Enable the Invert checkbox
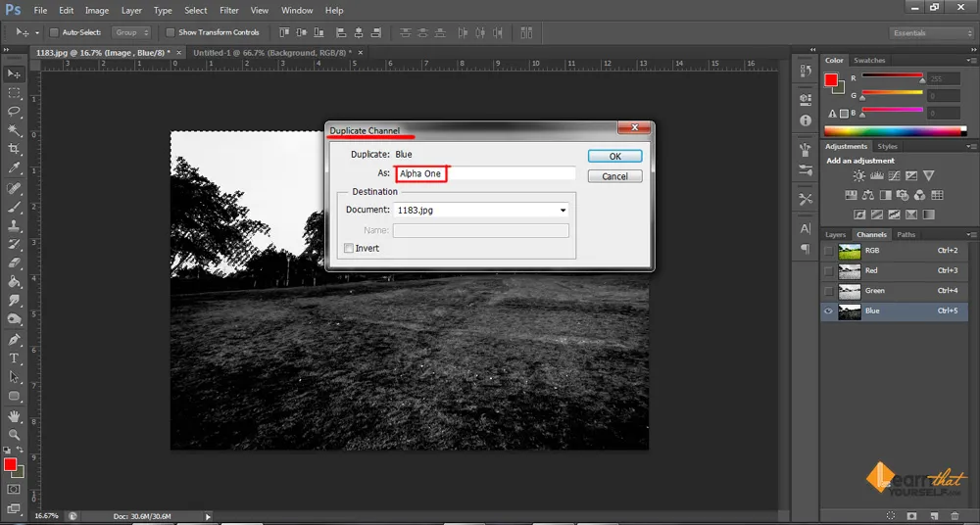 348,249
